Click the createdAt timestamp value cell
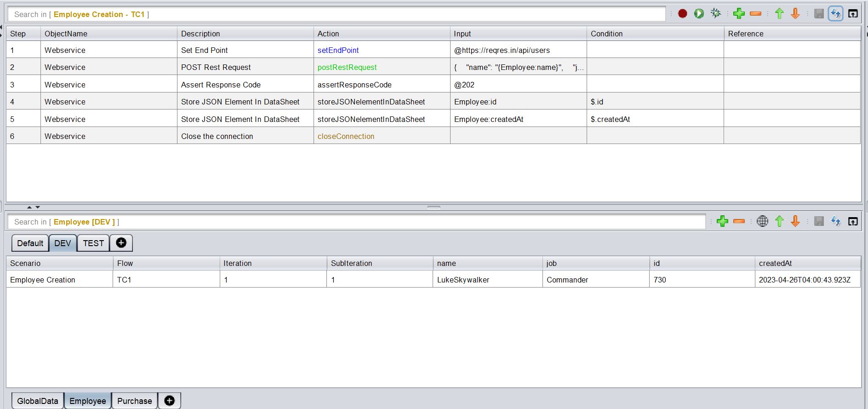868x409 pixels. [x=807, y=280]
